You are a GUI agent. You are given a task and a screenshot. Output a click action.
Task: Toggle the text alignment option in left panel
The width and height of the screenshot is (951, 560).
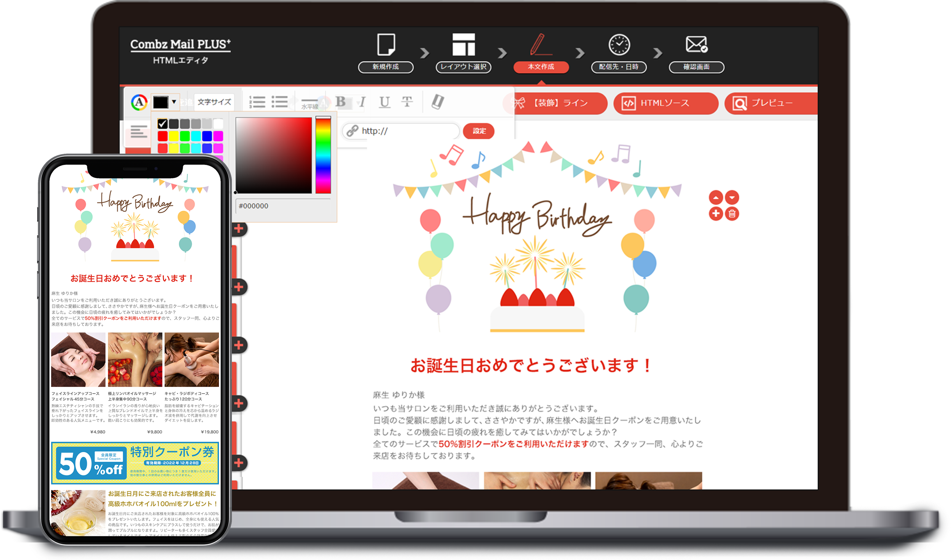[138, 132]
